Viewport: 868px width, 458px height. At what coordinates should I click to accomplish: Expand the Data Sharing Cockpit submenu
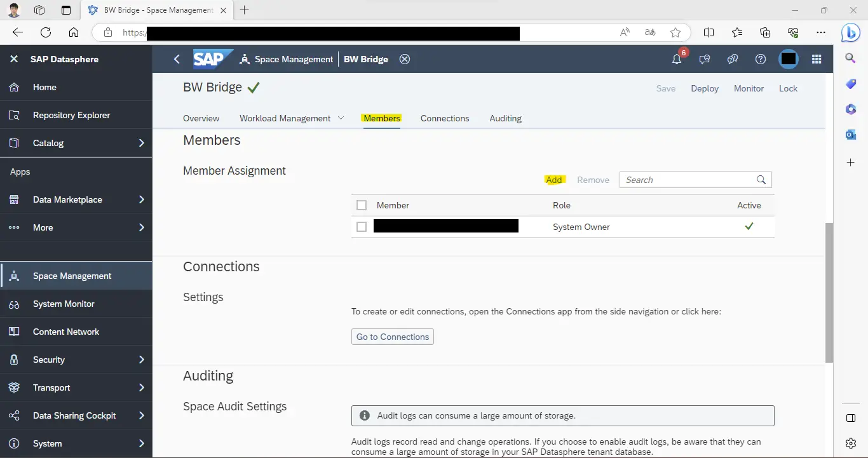(x=141, y=415)
